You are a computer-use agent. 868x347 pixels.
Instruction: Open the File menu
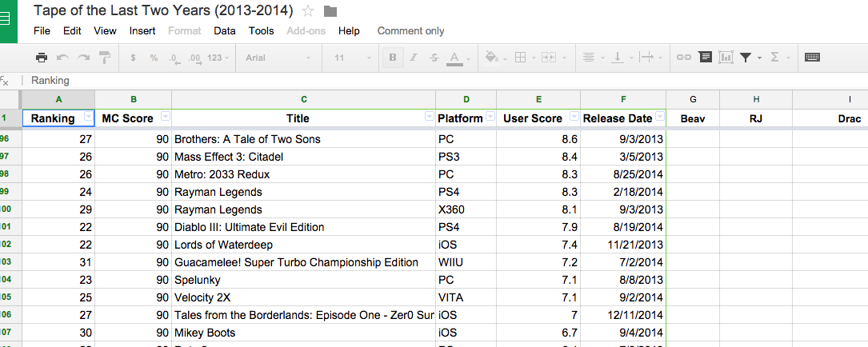click(x=42, y=31)
